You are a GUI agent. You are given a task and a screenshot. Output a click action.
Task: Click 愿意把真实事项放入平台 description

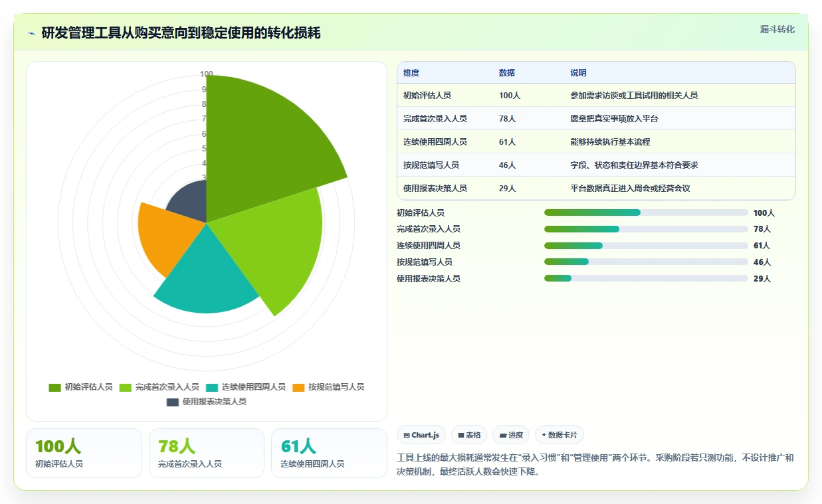coord(614,119)
